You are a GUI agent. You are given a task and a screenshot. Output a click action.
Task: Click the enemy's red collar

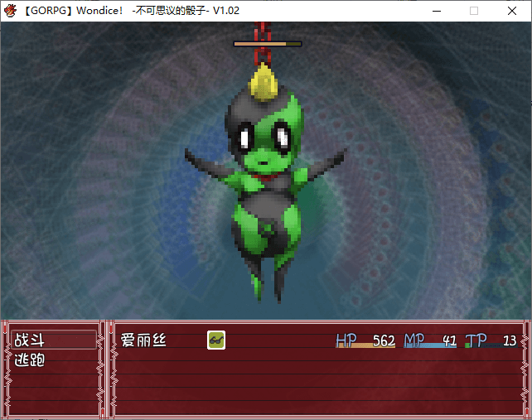click(265, 176)
